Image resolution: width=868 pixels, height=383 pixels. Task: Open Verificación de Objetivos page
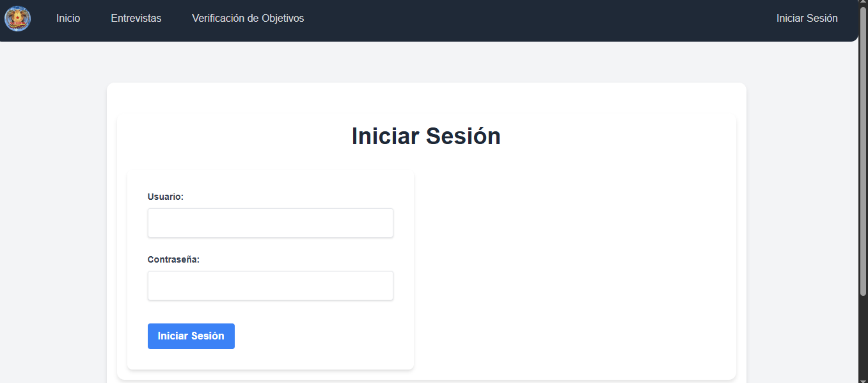pos(248,18)
